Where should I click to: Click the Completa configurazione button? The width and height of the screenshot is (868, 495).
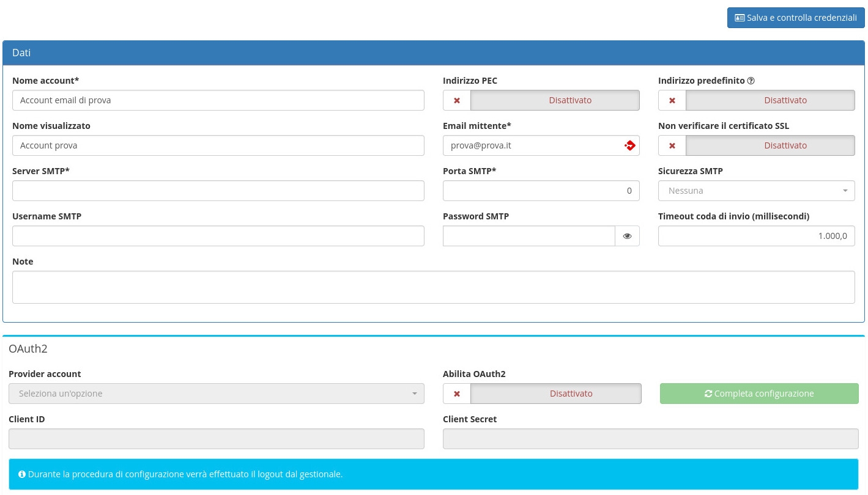759,394
